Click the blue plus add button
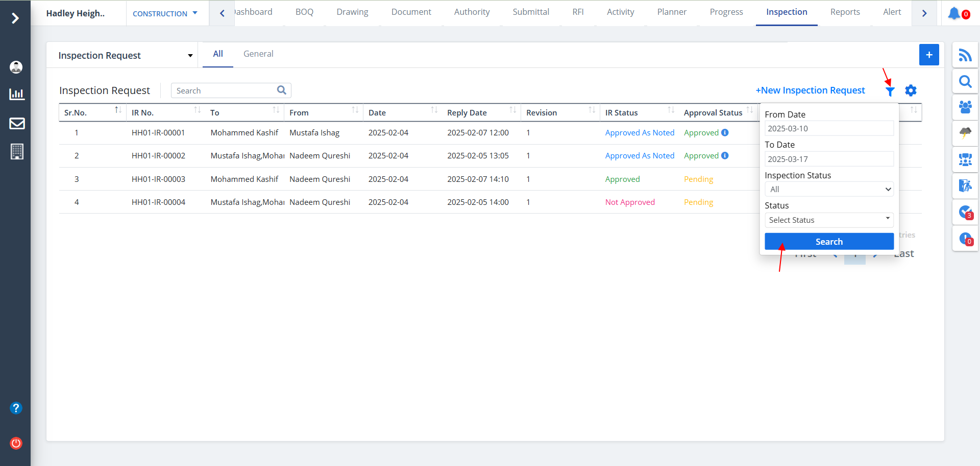The width and height of the screenshot is (980, 466). tap(929, 55)
